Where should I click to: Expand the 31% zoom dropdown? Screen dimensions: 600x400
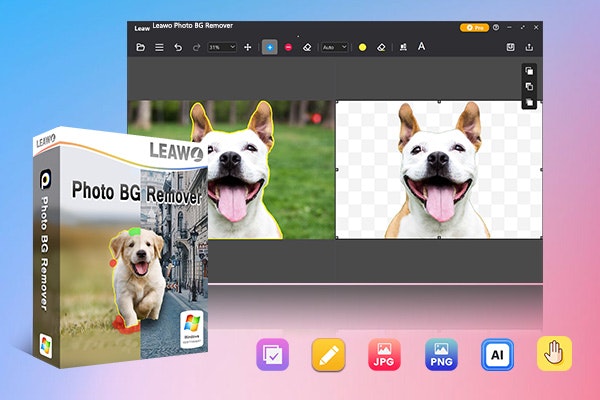tap(222, 47)
